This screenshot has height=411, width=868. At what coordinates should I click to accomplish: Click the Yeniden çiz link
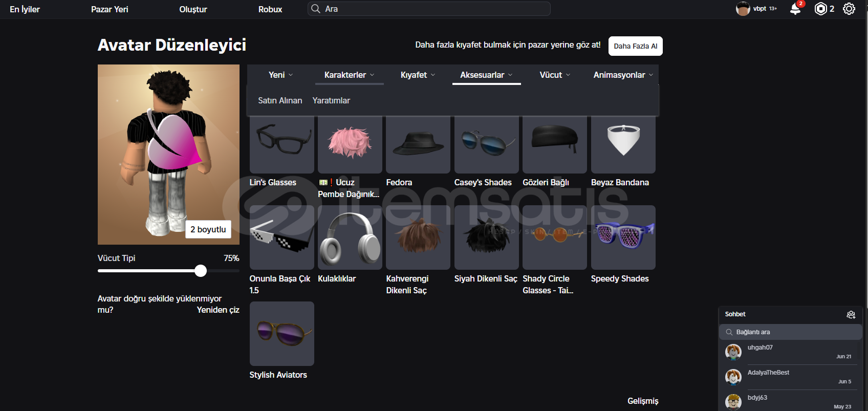coord(218,310)
